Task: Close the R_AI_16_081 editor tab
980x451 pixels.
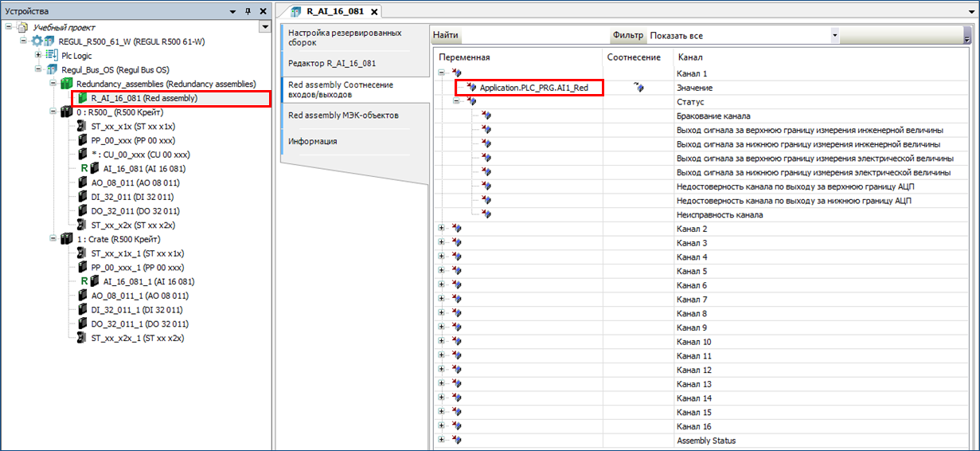Action: click(x=373, y=12)
